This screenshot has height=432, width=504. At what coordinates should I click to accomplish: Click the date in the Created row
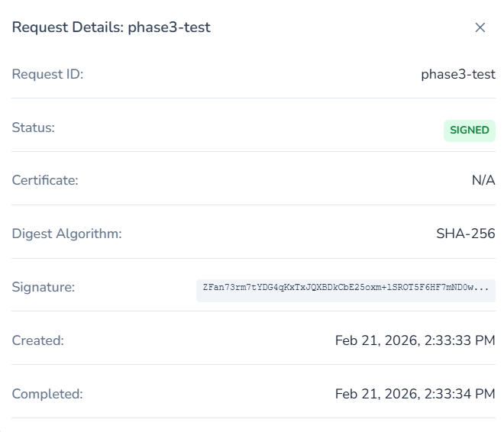pyautogui.click(x=375, y=341)
